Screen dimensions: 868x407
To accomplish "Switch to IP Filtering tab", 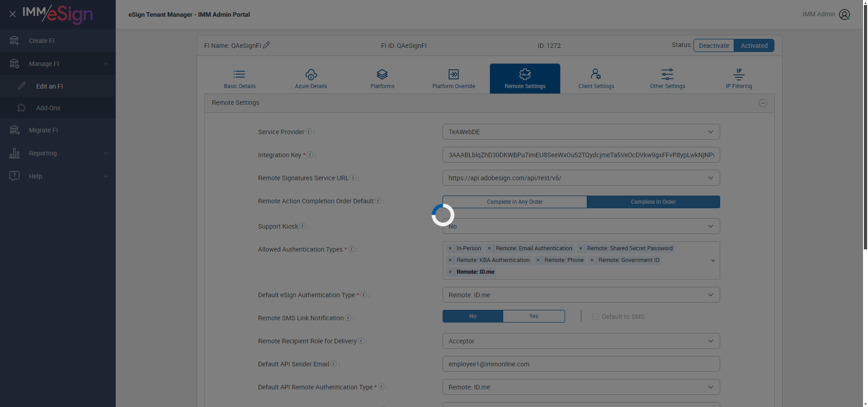I will [739, 79].
